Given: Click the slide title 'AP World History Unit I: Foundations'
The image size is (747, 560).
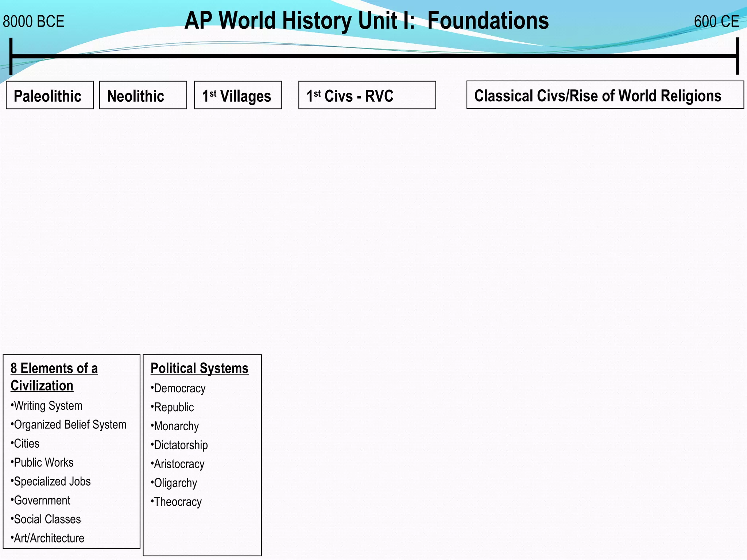Looking at the screenshot, I should point(367,20).
